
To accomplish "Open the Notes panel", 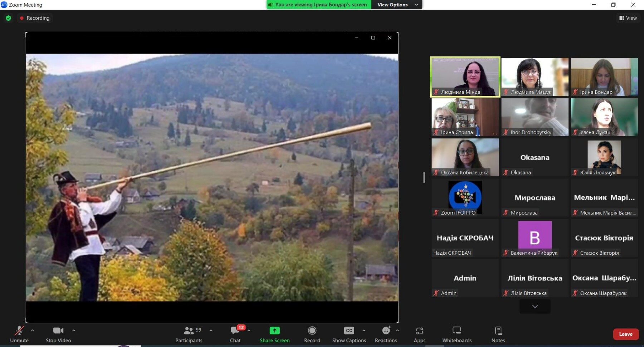I will pos(498,334).
